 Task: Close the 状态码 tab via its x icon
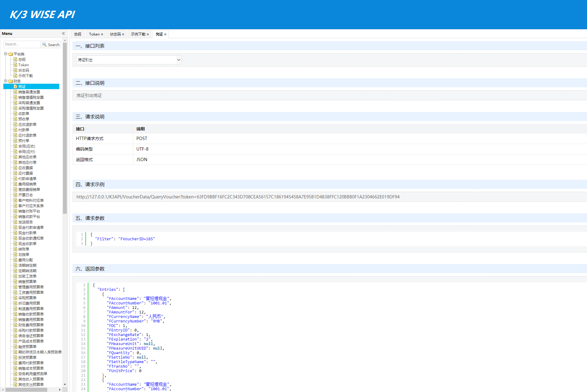click(x=123, y=34)
